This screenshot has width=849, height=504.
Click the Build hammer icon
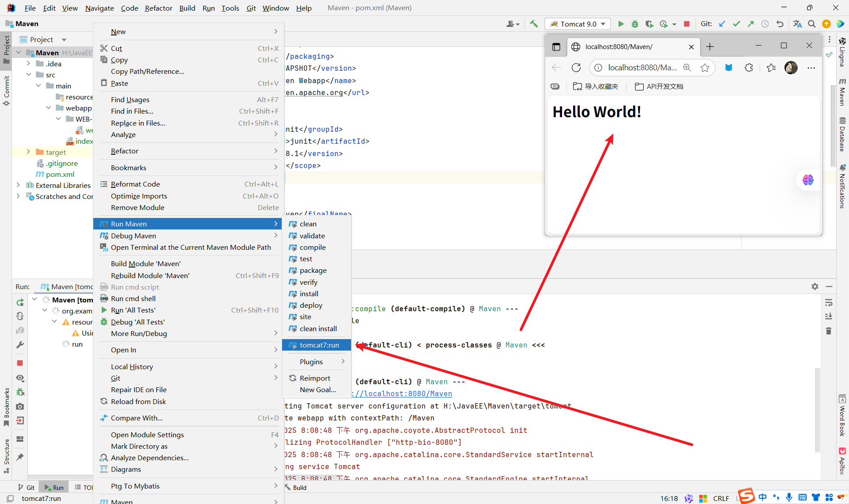[534, 24]
